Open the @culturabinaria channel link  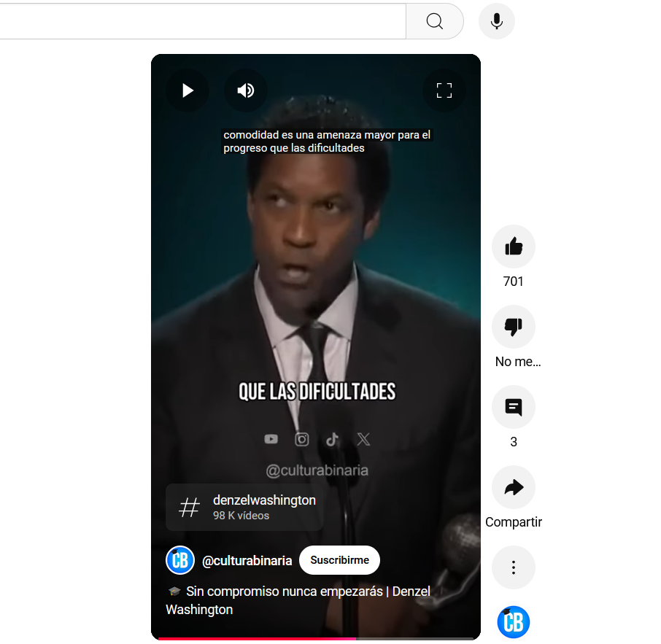pos(247,561)
